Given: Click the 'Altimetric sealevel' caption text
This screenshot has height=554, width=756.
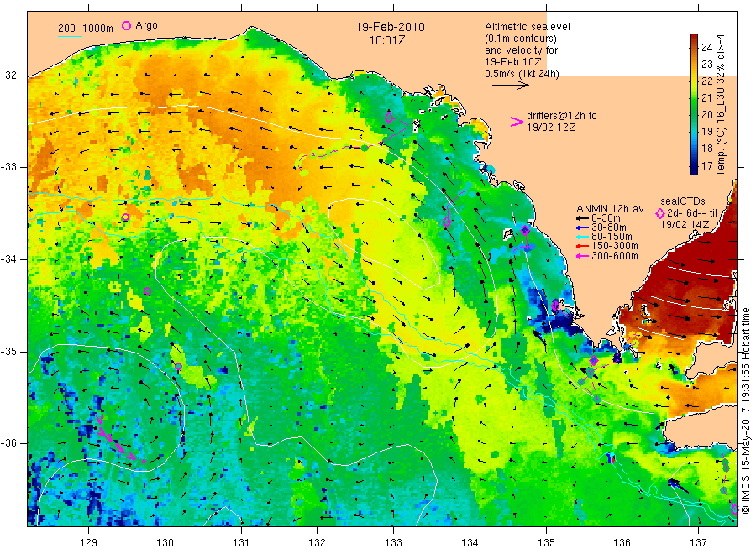Looking at the screenshot, I should (527, 27).
